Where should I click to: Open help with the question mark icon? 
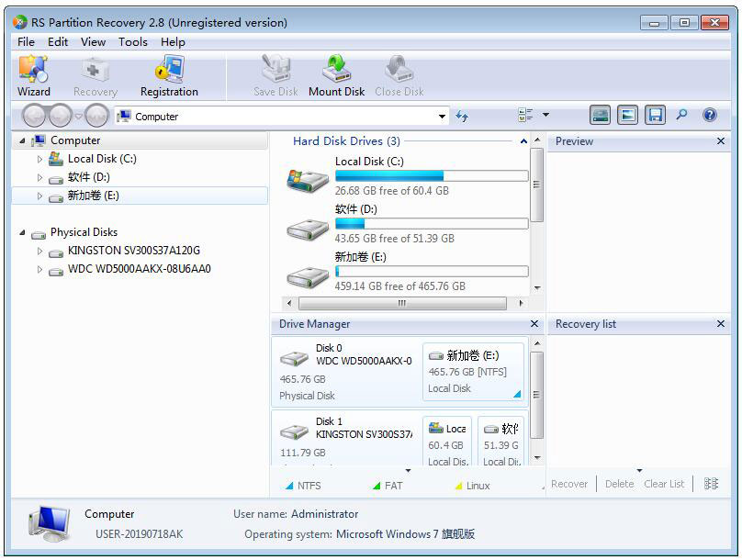click(x=709, y=115)
